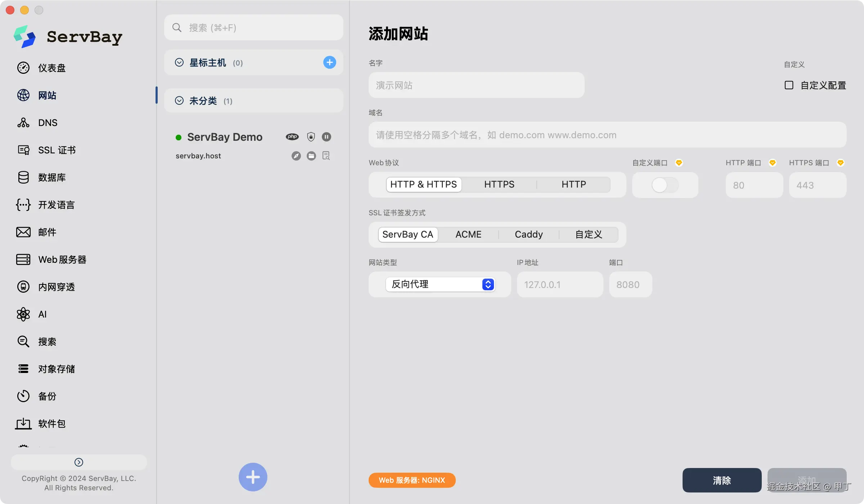Pause the ServBay Demo website
864x504 pixels.
tap(327, 136)
